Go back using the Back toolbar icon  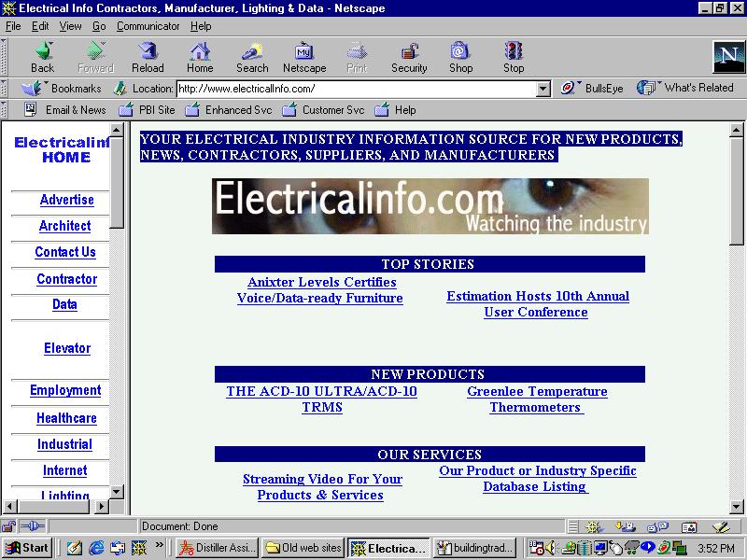click(42, 57)
